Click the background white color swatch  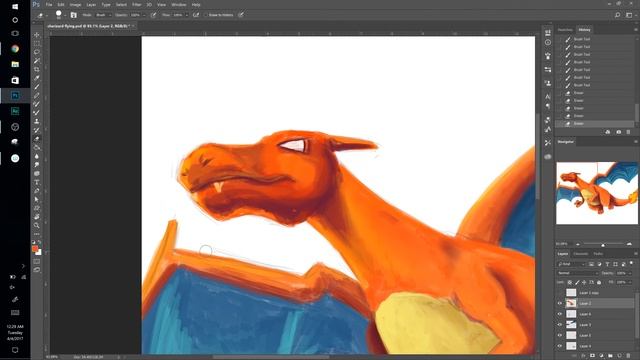pos(39,252)
